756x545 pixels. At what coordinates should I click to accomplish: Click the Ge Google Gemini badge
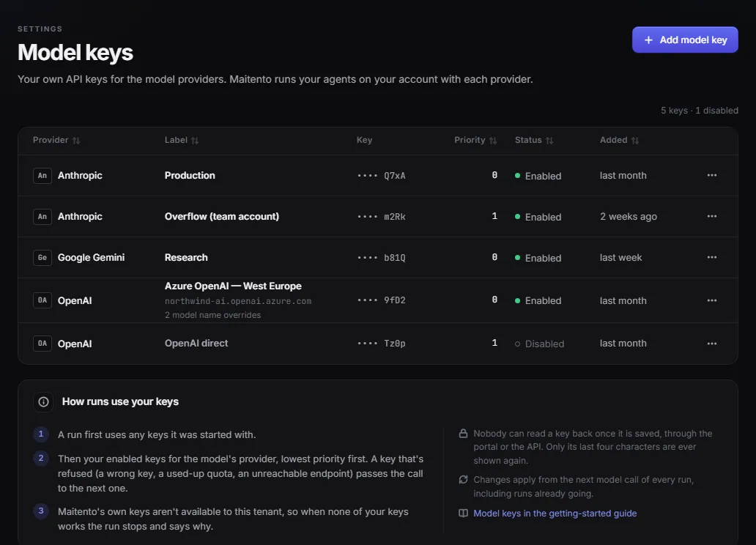(42, 258)
